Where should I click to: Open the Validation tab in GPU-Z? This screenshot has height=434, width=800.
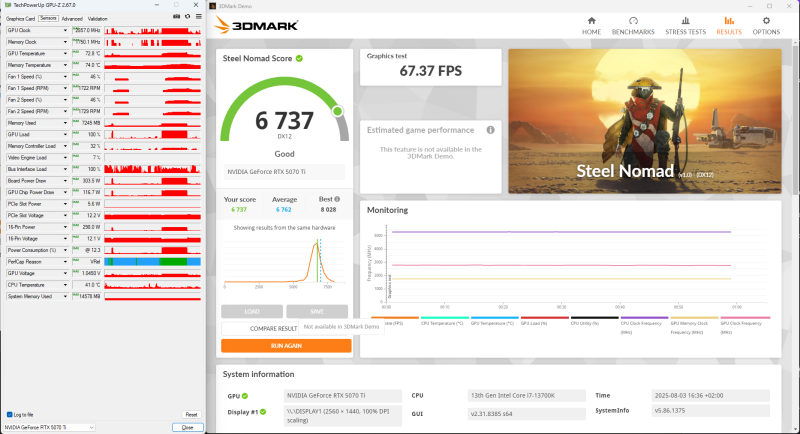pyautogui.click(x=97, y=19)
